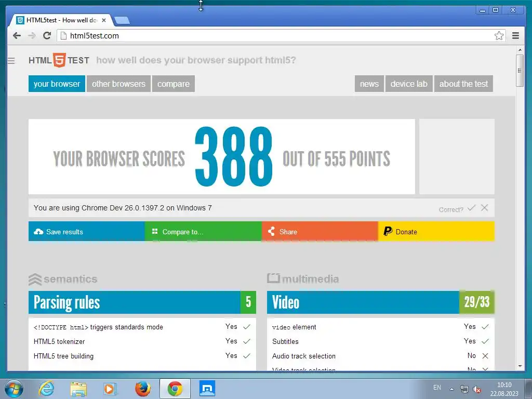This screenshot has height=399, width=532.
Task: Click the Chrome taskbar icon
Action: [175, 389]
